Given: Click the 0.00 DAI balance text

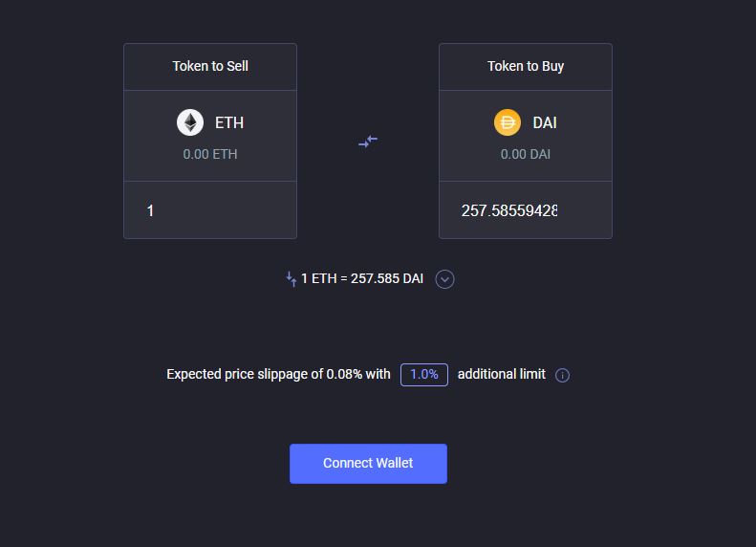Looking at the screenshot, I should pyautogui.click(x=526, y=154).
